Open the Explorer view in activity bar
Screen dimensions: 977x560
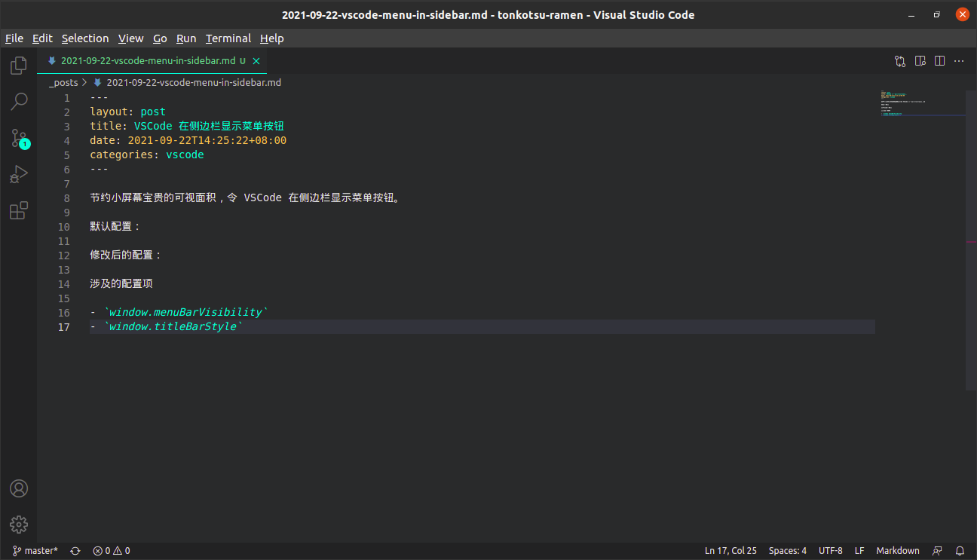19,66
